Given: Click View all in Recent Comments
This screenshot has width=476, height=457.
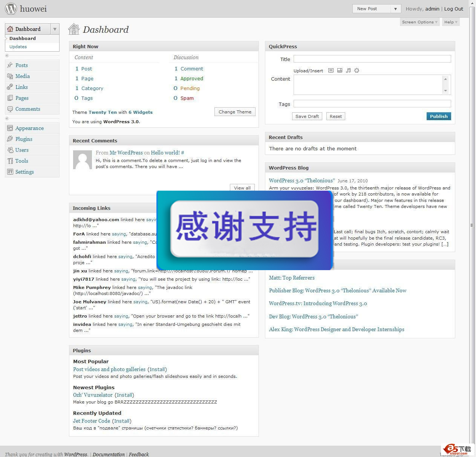Looking at the screenshot, I should [242, 188].
